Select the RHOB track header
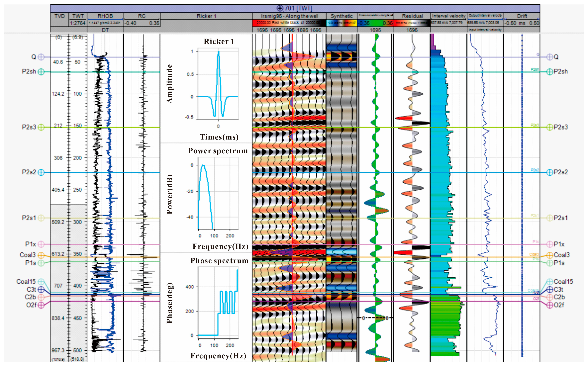This screenshot has width=588, height=366. pos(105,16)
